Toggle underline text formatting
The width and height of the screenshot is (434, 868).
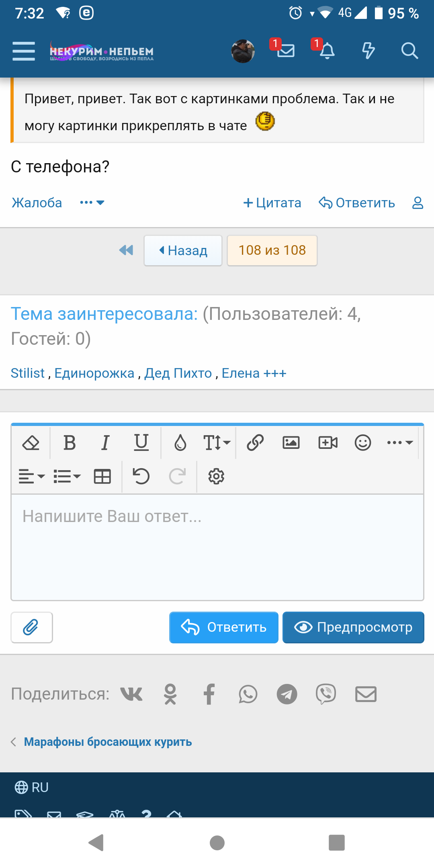coord(141,443)
